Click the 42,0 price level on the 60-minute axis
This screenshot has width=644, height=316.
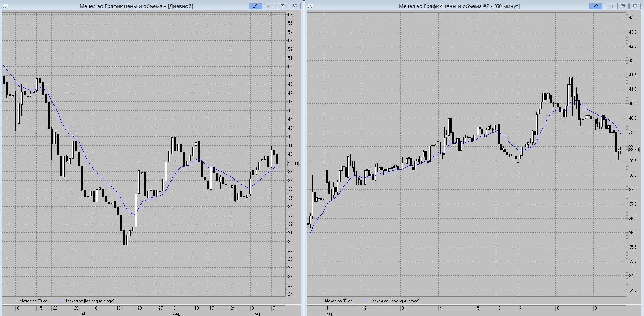point(633,61)
